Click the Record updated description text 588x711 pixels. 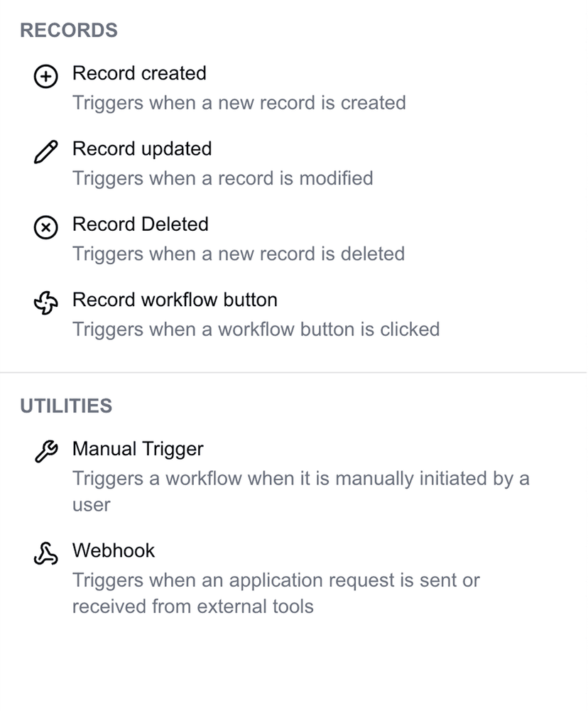point(222,178)
